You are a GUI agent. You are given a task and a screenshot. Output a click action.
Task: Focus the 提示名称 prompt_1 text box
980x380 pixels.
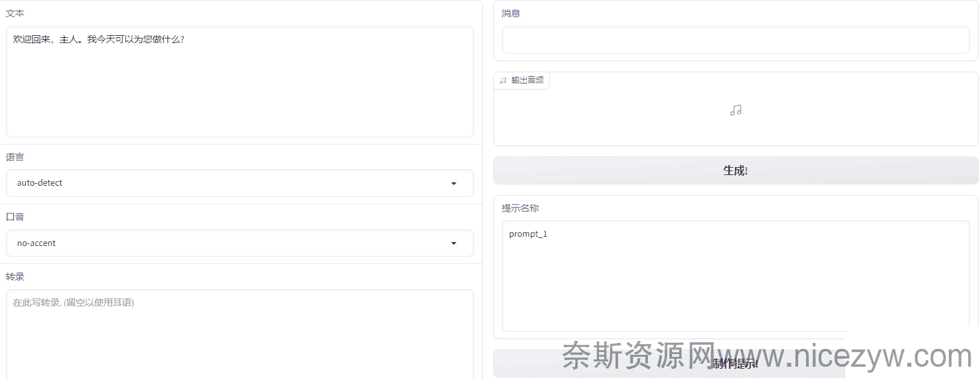click(x=736, y=276)
